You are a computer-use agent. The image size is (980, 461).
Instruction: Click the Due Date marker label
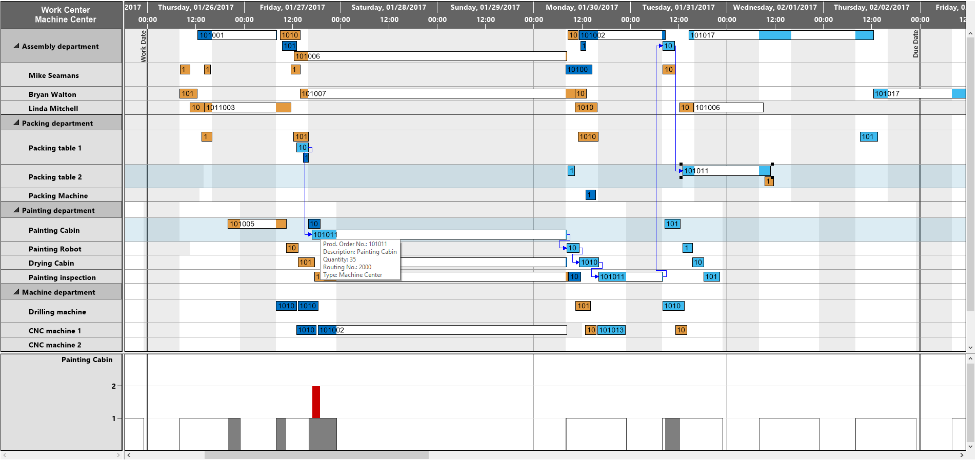(x=915, y=44)
